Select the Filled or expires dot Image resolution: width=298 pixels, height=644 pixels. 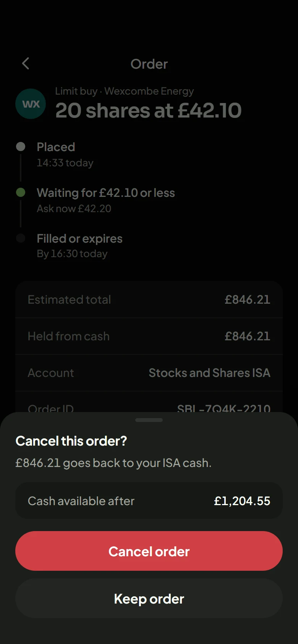click(x=21, y=238)
